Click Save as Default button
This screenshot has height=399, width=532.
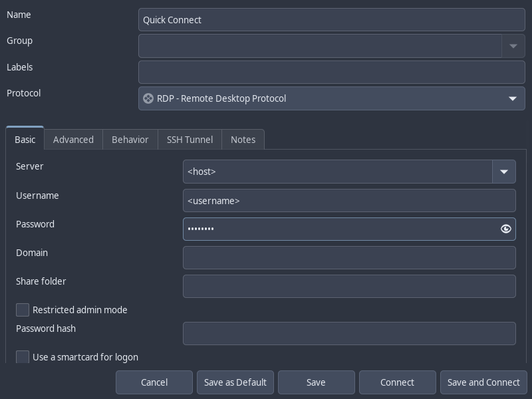point(235,382)
